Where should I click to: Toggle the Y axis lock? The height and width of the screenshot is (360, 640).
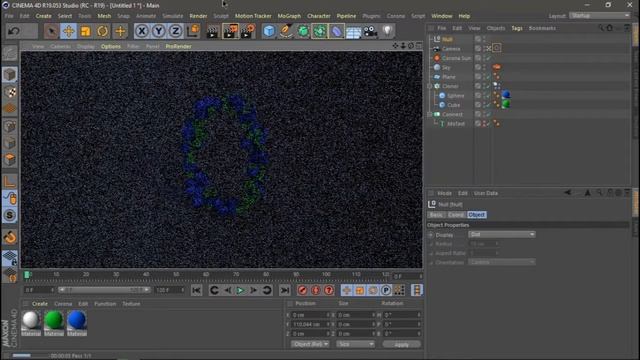[x=159, y=31]
